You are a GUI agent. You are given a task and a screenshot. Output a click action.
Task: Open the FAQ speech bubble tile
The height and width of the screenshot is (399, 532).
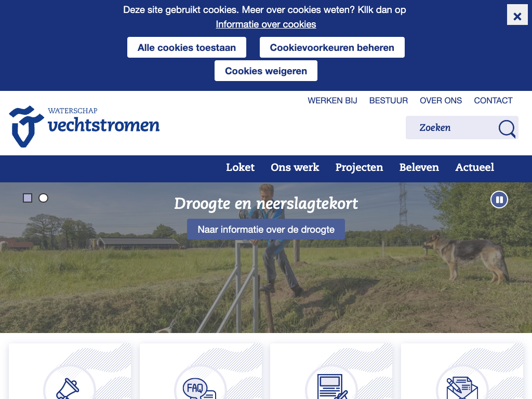click(x=201, y=371)
